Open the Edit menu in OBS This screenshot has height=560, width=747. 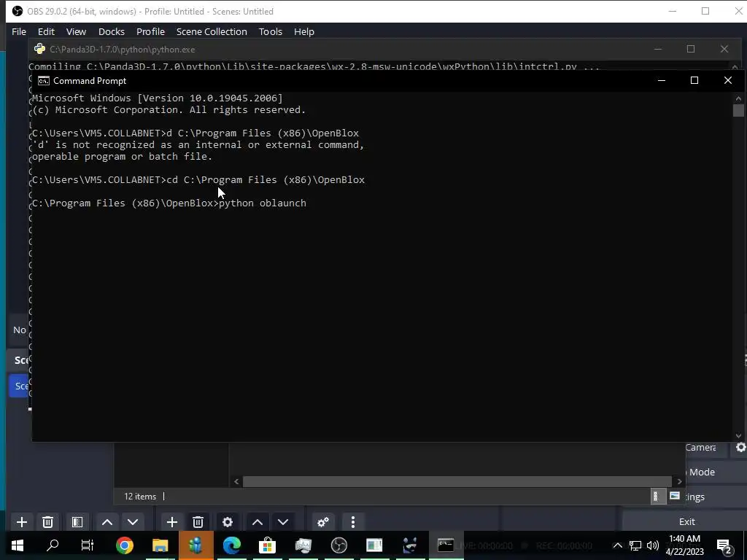point(46,31)
